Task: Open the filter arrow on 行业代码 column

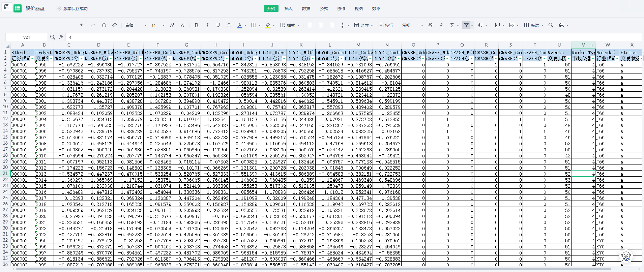Action: [617, 59]
